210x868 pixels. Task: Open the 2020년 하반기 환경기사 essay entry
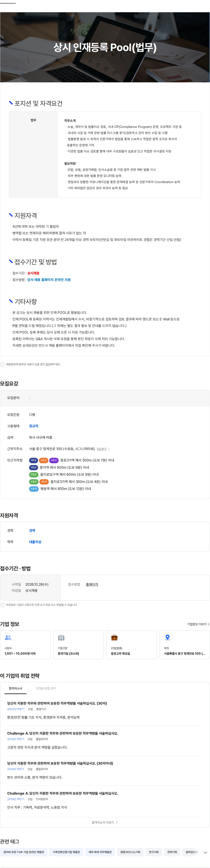105,710
